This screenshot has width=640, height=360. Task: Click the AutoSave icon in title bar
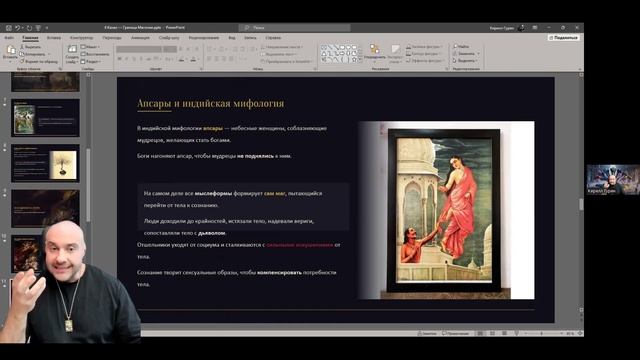coord(9,28)
